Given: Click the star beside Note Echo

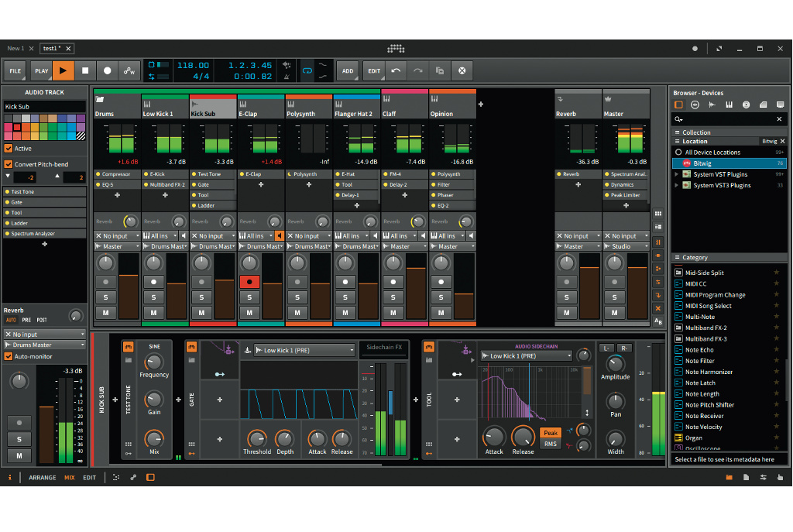Looking at the screenshot, I should coord(776,350).
